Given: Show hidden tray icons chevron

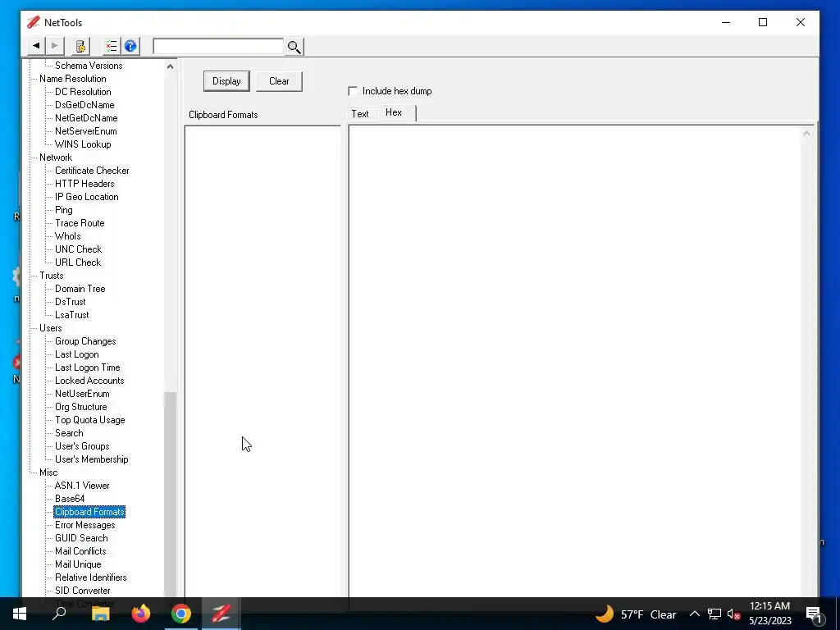Looking at the screenshot, I should (694, 614).
